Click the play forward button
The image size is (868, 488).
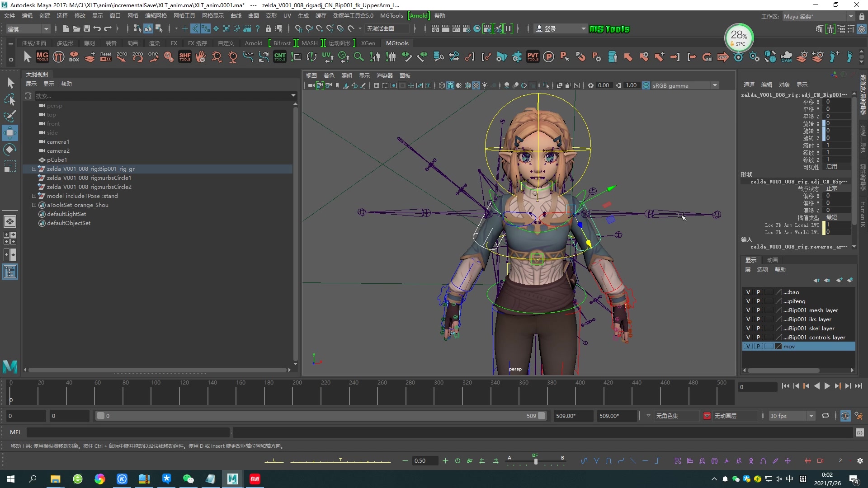point(827,386)
